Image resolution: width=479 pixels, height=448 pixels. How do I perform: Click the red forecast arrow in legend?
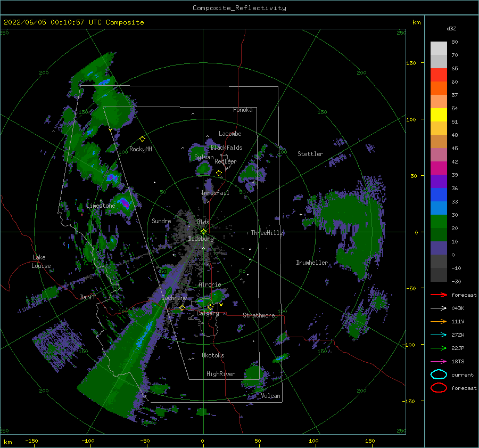pyautogui.click(x=439, y=295)
